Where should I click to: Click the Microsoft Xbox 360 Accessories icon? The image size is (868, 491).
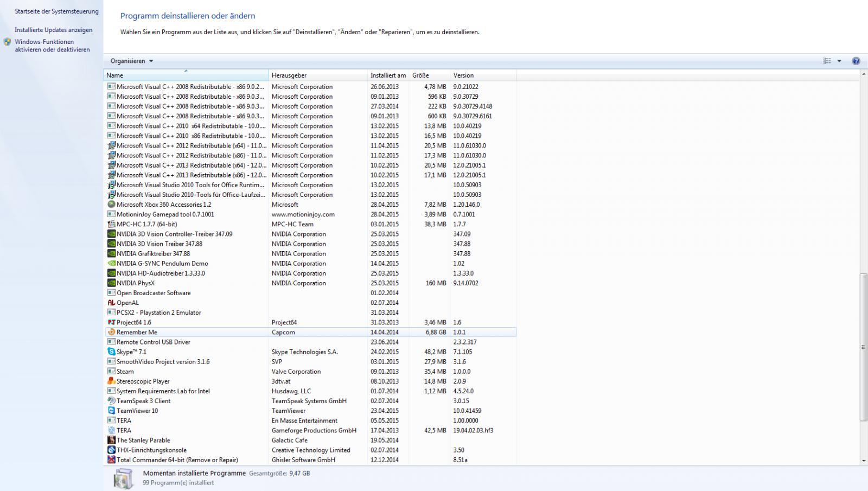point(111,205)
